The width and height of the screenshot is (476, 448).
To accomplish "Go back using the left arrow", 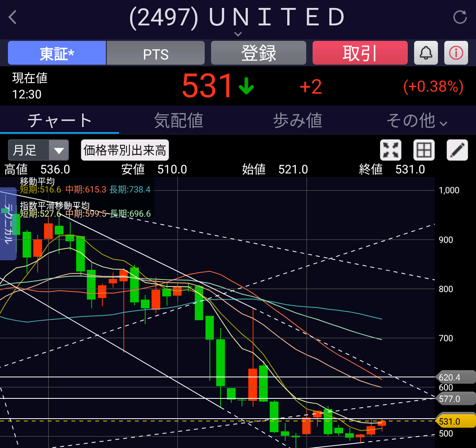I will (x=13, y=17).
